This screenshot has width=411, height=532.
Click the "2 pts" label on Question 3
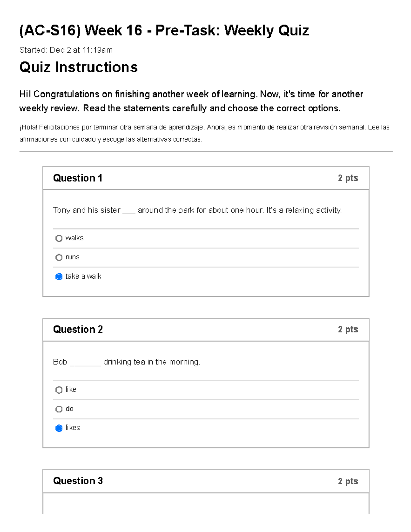348,481
